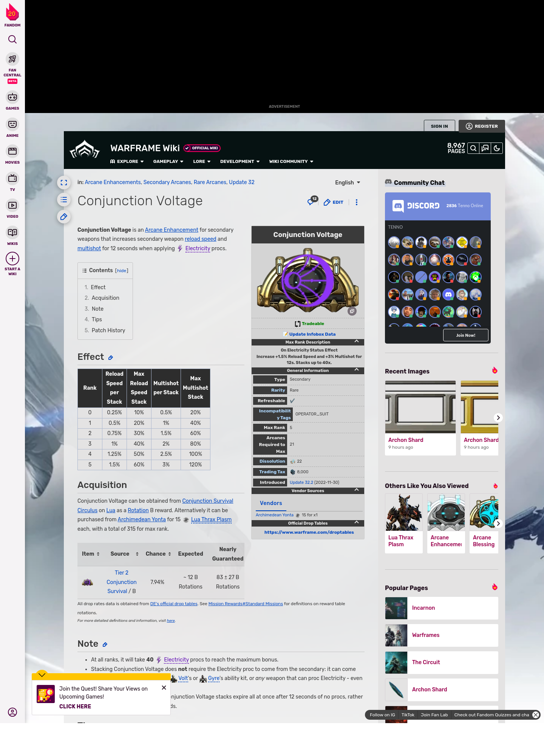Open the user profile icon in sidebar
The width and height of the screenshot is (544, 756).
coord(12,712)
